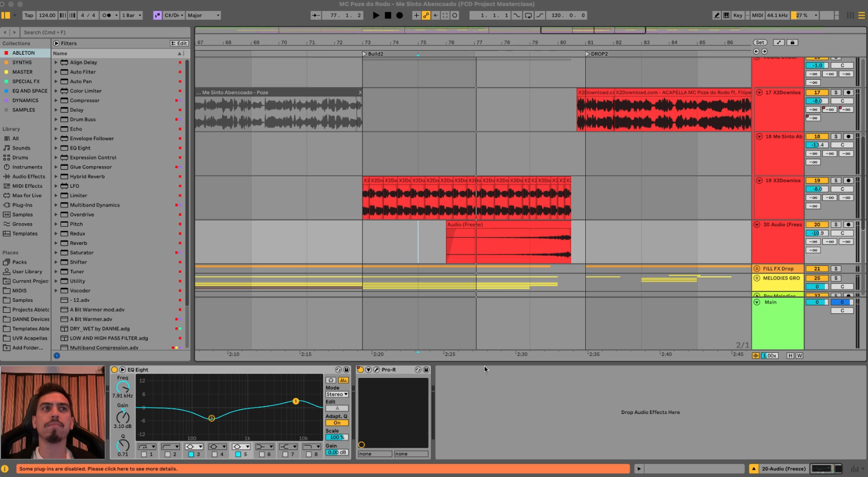Viewport: 868px width, 477px height.
Task: Enable Follow playback in the control bar
Action: coord(316,15)
